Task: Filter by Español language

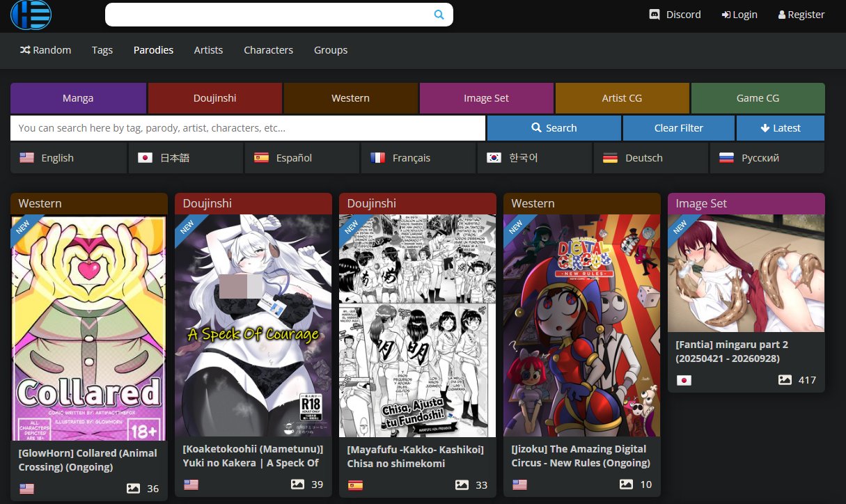Action: pyautogui.click(x=302, y=158)
